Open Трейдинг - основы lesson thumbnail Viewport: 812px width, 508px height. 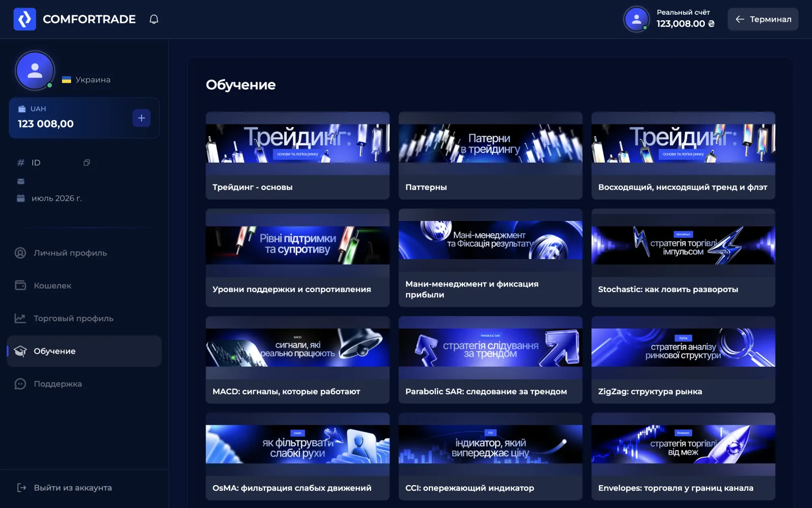(x=297, y=144)
